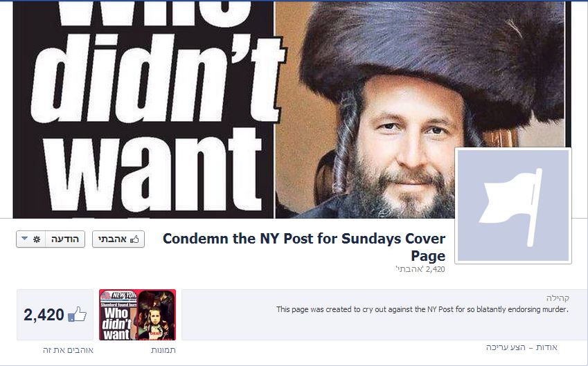Select the Likes tab label (אוהבים את זה)

tap(68, 350)
